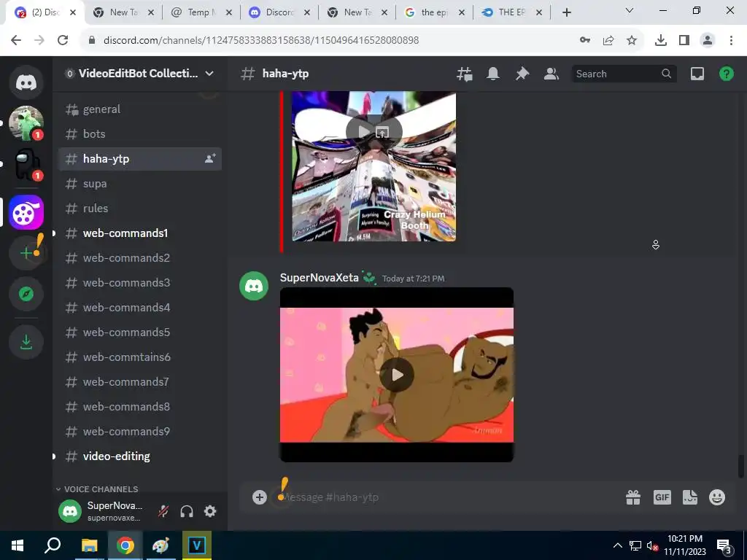
Task: Select the VideoEditBot purple film reel server
Action: pos(26,212)
